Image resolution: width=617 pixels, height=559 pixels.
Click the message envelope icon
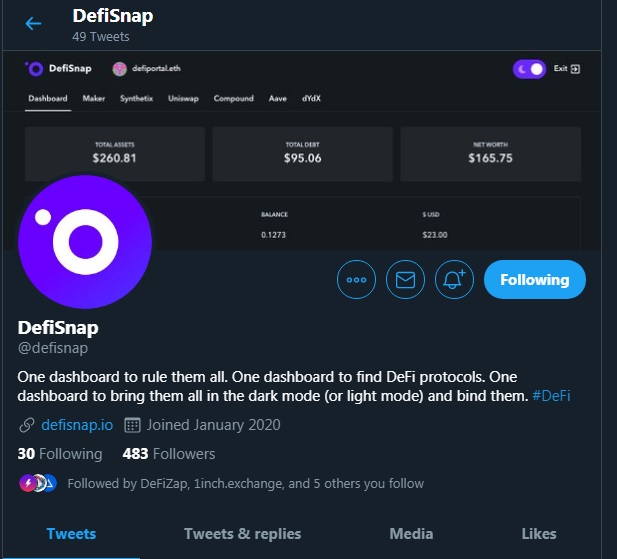(405, 280)
